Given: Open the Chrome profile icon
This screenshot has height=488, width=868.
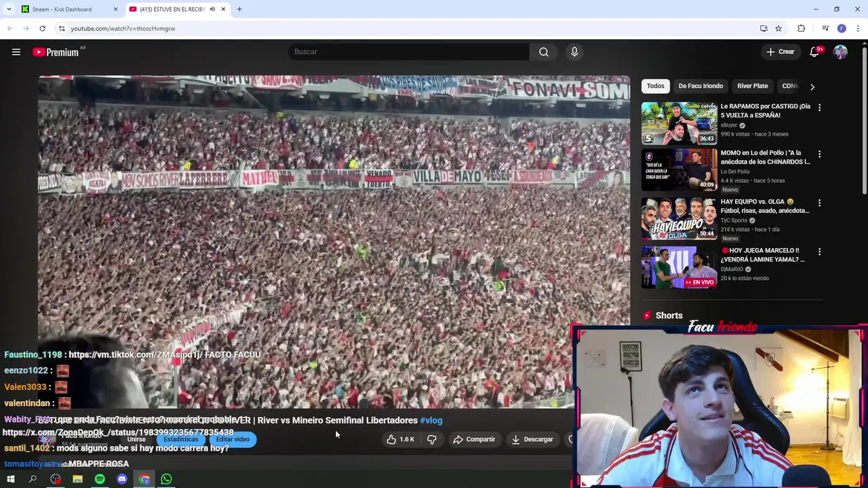Looking at the screenshot, I should click(x=842, y=28).
